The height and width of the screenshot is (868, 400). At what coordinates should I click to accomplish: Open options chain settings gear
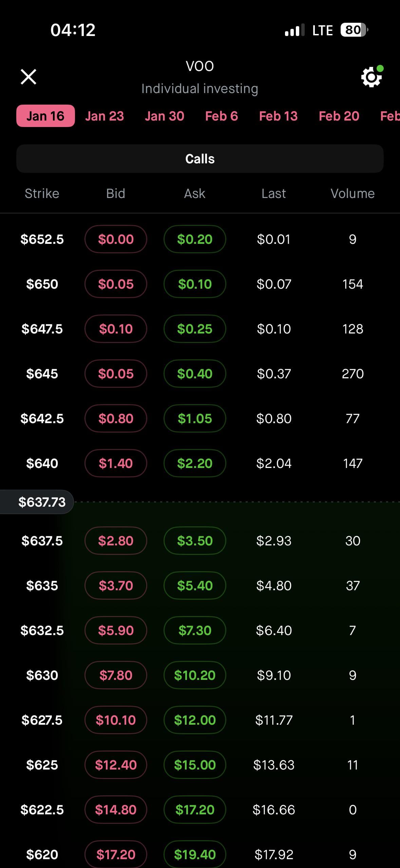(371, 77)
